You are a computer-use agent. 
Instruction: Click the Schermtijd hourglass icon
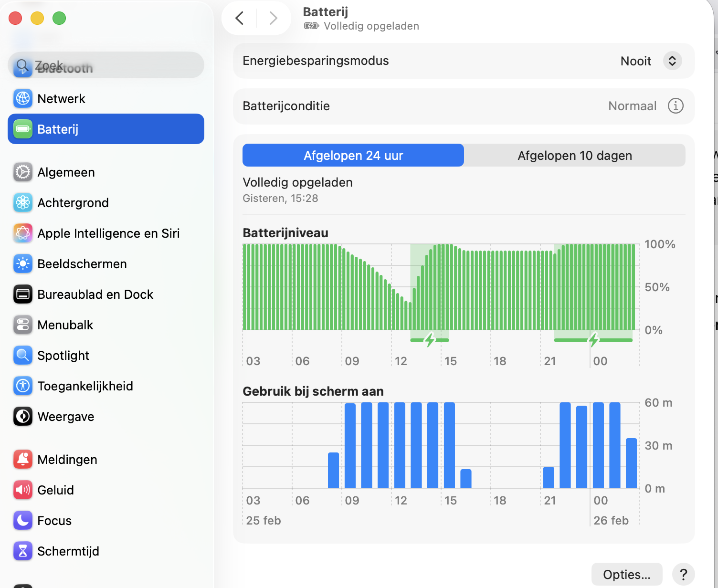[22, 551]
